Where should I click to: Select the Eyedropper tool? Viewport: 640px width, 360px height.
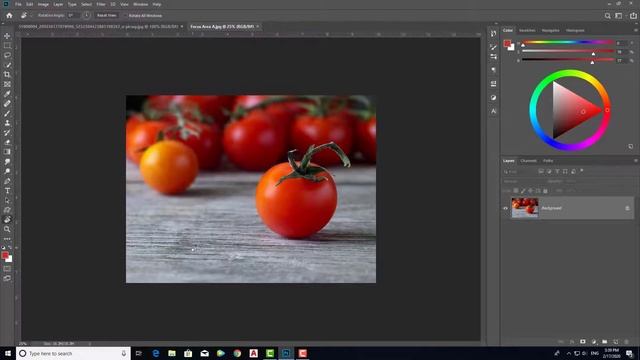[x=7, y=94]
